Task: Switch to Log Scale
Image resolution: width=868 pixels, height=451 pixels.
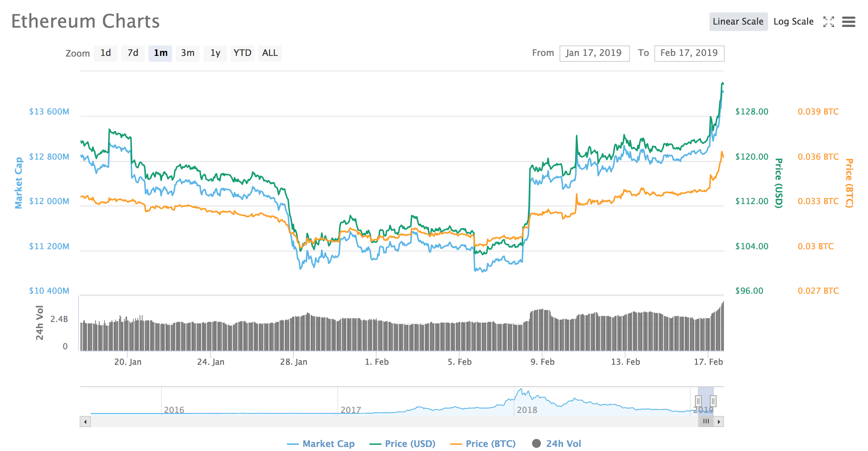Action: 793,22
